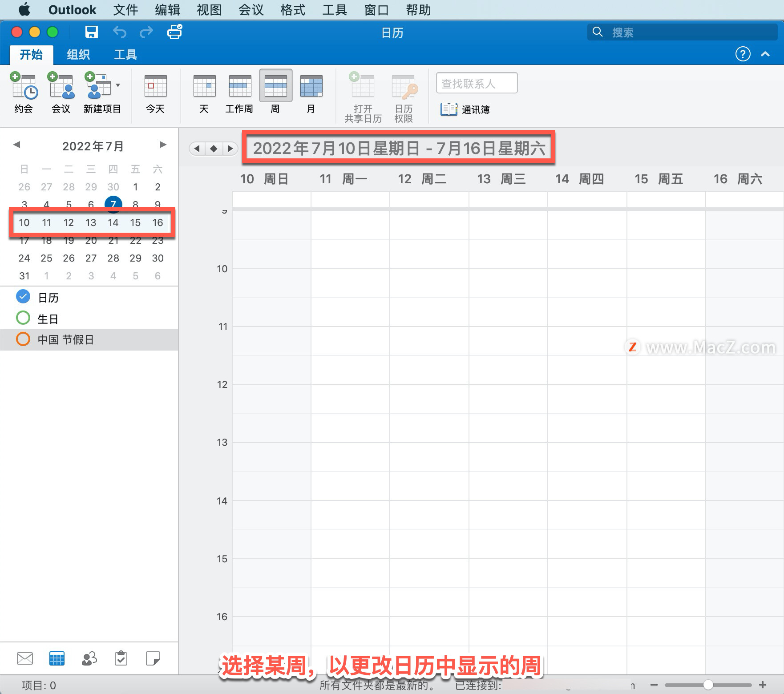Select date 13 in mini calendar

91,222
